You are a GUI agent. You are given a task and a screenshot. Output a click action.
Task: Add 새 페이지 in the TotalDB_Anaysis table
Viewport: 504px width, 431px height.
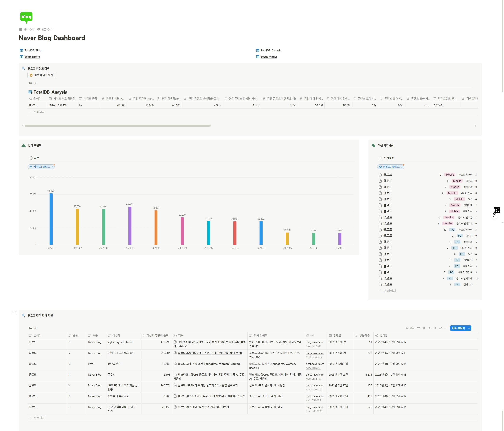37,112
